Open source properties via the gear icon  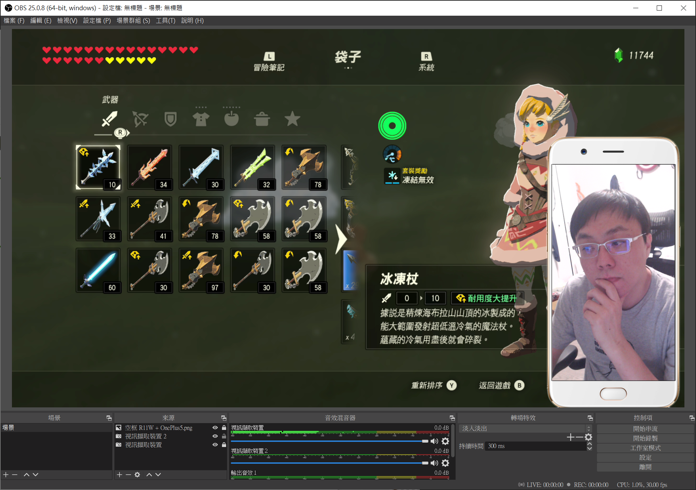coord(138,475)
